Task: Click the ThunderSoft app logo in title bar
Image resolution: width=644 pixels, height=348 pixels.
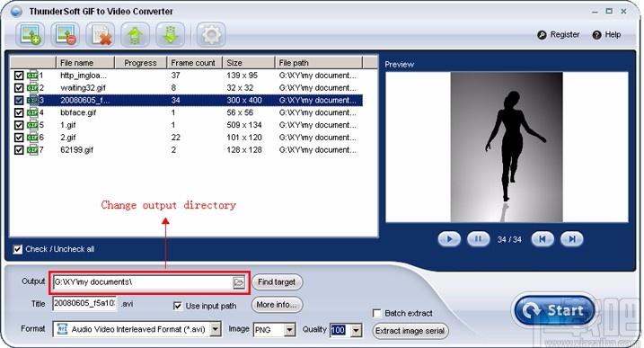Action: 16,11
